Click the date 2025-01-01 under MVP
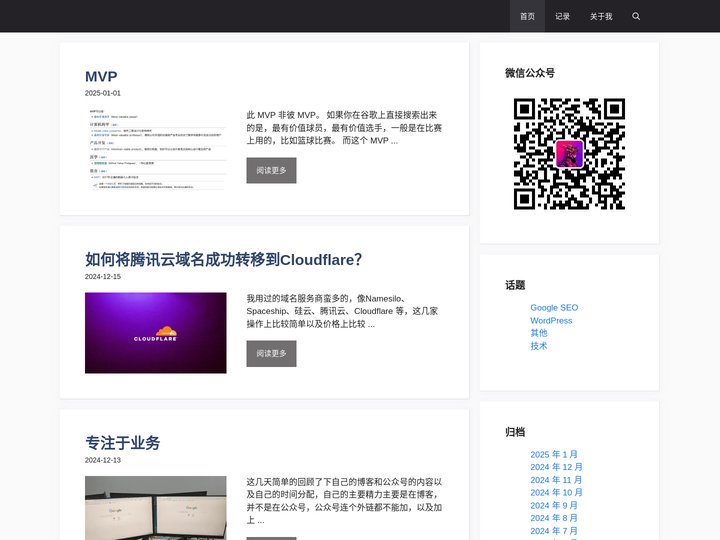Viewport: 720px width, 540px height. click(x=103, y=93)
